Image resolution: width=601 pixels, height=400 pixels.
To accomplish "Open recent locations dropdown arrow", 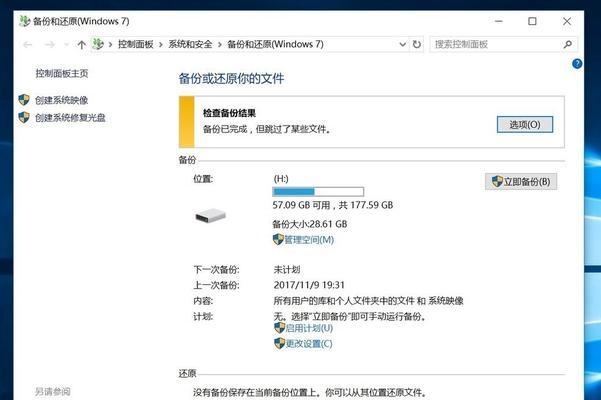I will coord(66,45).
